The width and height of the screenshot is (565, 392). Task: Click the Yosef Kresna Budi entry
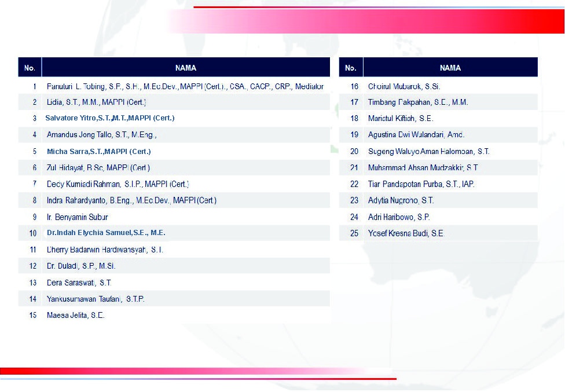coord(406,233)
